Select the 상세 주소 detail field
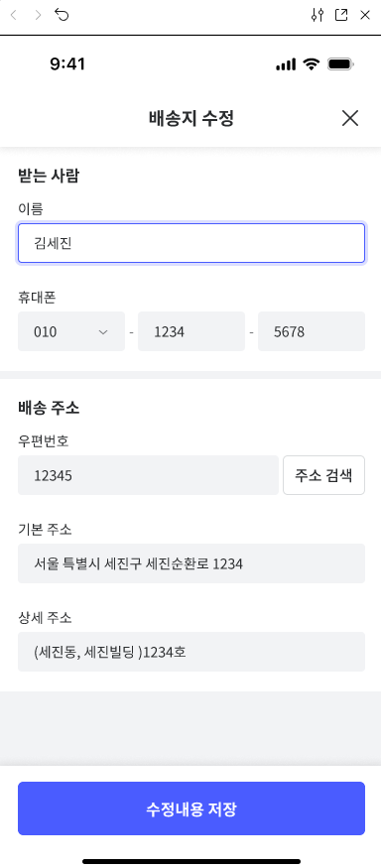 tap(191, 652)
